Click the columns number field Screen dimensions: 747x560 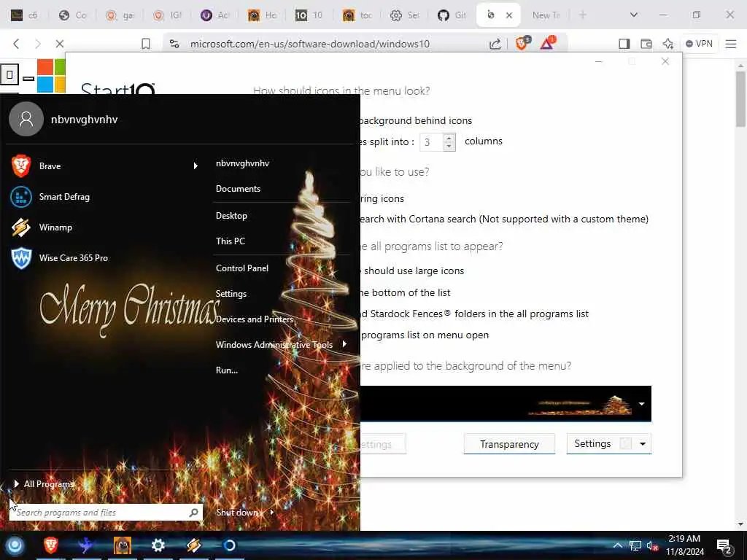click(431, 142)
